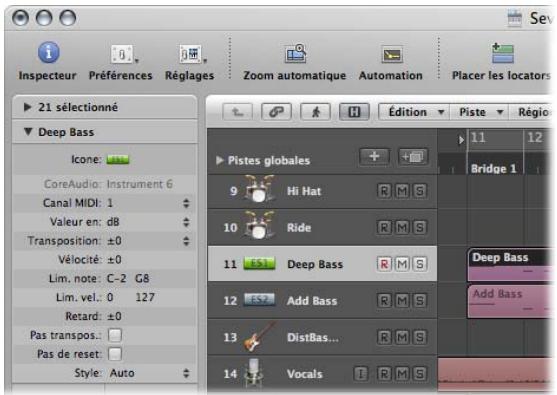Click the Hi Hat drum kit icon
The width and height of the screenshot is (557, 395).
(x=259, y=189)
